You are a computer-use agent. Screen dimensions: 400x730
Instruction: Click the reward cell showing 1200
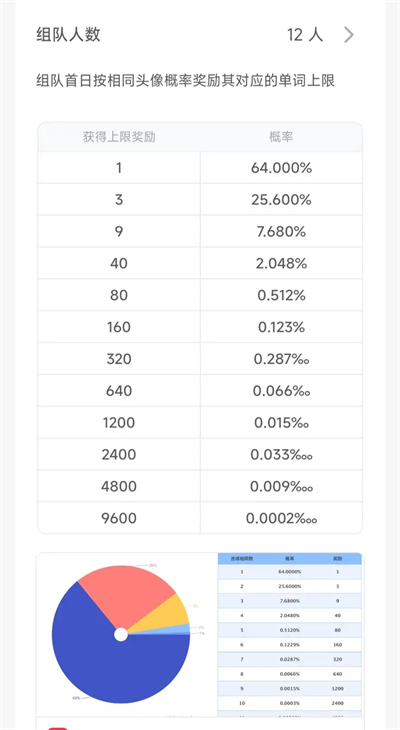[x=119, y=423]
